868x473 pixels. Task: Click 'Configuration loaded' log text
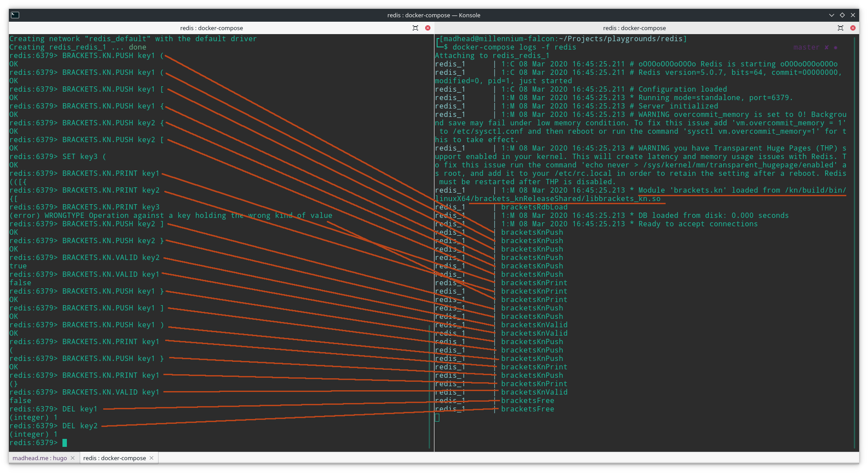pos(682,89)
